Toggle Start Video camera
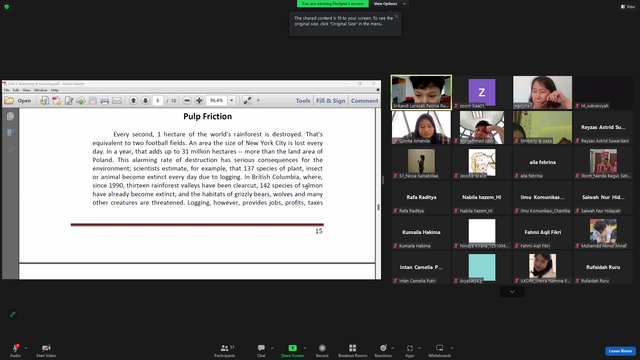 (x=46, y=350)
